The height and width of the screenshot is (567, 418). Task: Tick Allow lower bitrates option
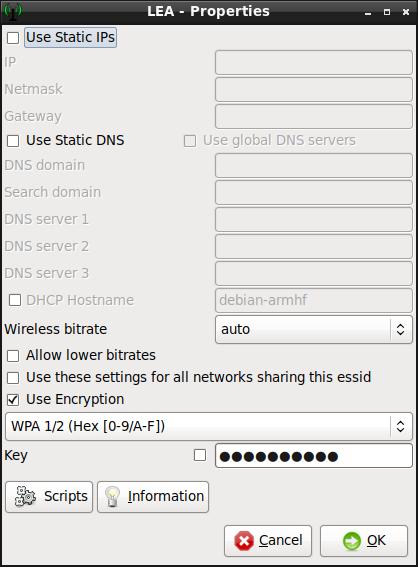13,355
